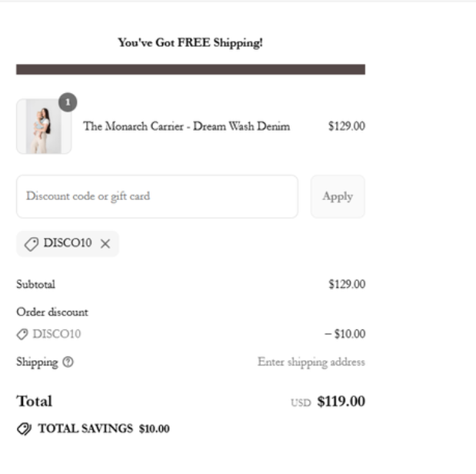
Task: Click the $10.00 total savings amount
Action: [154, 429]
